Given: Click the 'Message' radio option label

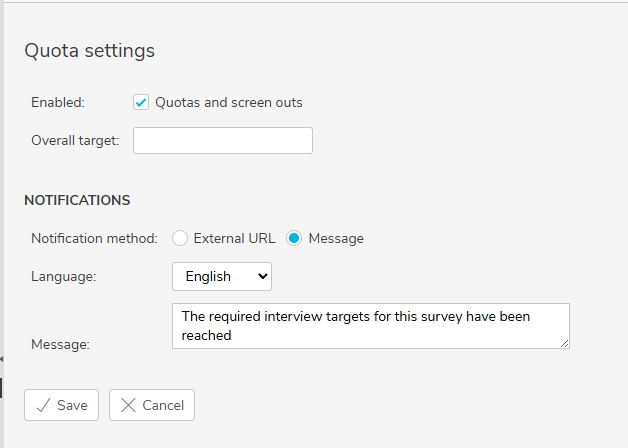Looking at the screenshot, I should pyautogui.click(x=336, y=239).
